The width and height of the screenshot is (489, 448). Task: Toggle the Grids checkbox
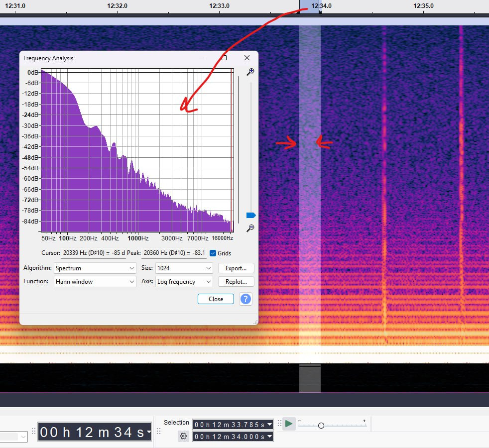[x=213, y=253]
